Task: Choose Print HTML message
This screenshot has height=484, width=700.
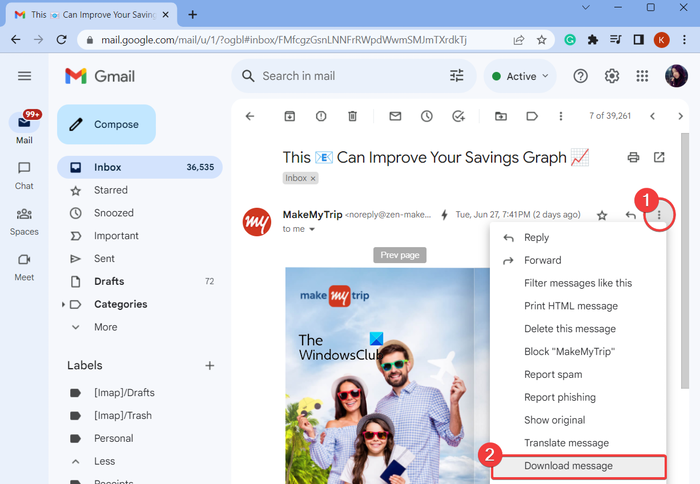Action: 578,306
